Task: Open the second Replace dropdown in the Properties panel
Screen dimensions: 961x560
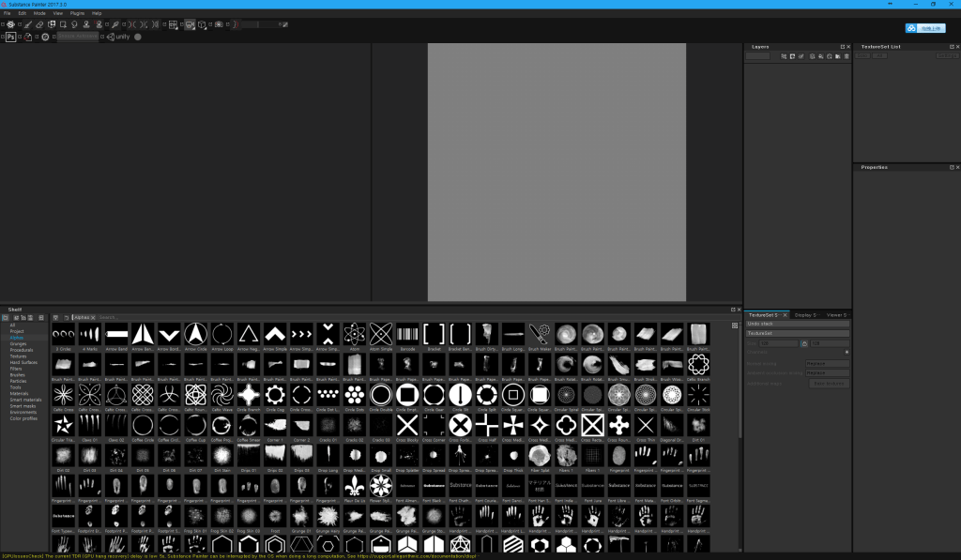Action: click(828, 372)
